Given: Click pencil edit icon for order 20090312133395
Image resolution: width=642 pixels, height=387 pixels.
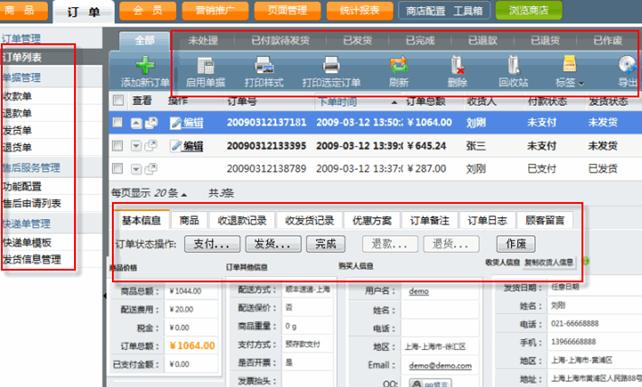Looking at the screenshot, I should tap(176, 145).
